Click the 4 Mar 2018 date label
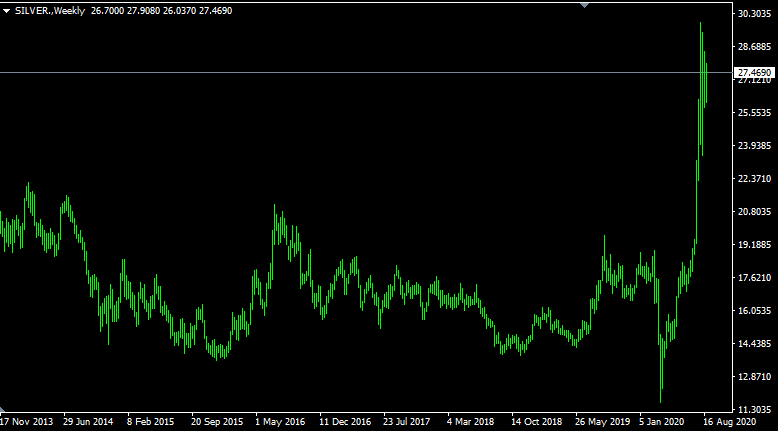 pos(470,422)
